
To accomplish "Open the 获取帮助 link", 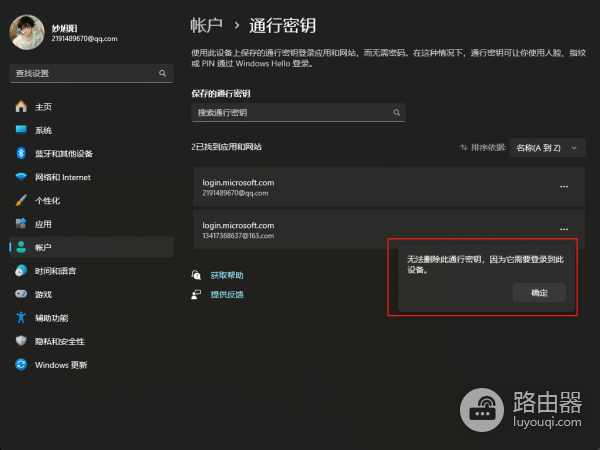I will point(227,275).
